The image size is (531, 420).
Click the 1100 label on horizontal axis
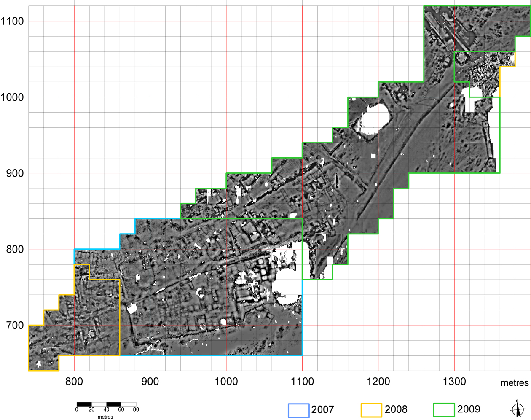tap(302, 382)
